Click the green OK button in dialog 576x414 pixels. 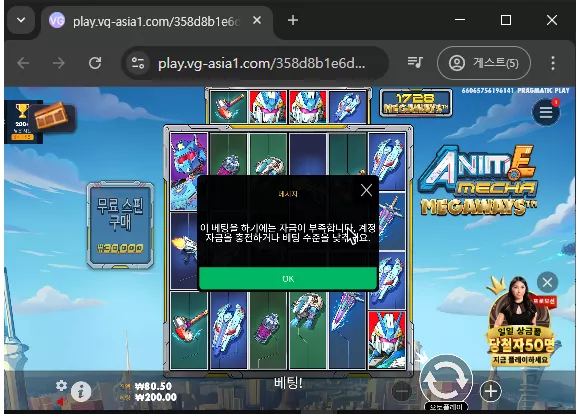pos(288,278)
